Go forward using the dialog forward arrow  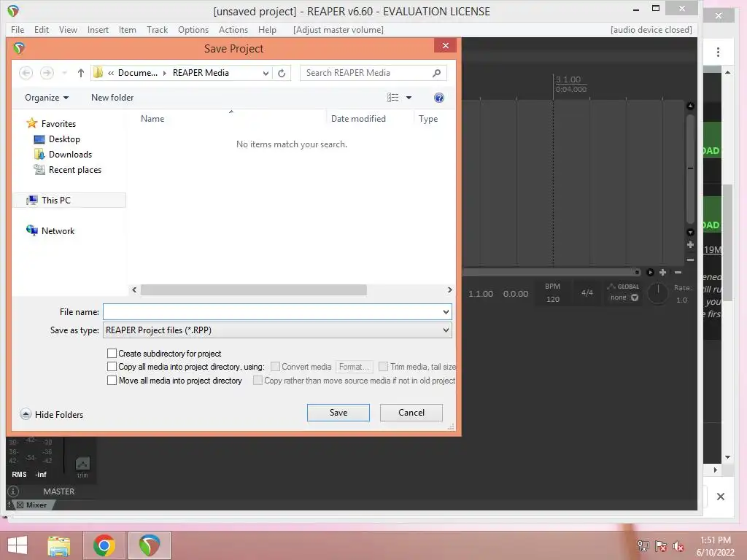coord(47,73)
